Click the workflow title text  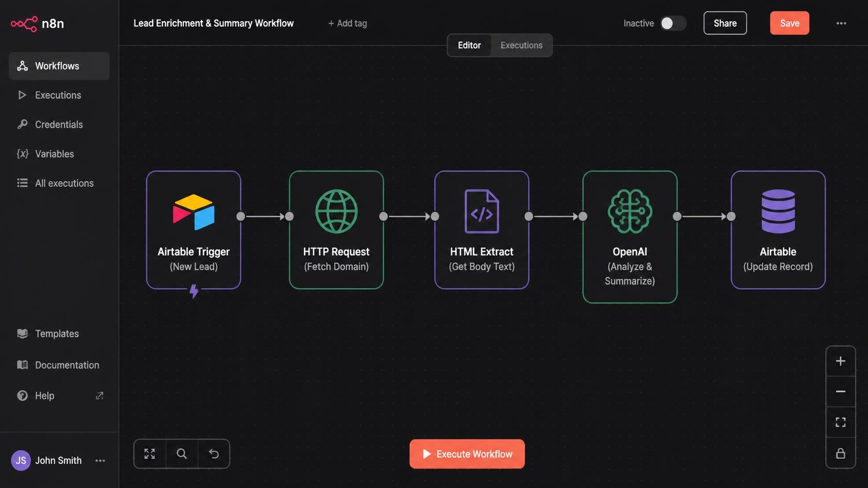coord(214,23)
